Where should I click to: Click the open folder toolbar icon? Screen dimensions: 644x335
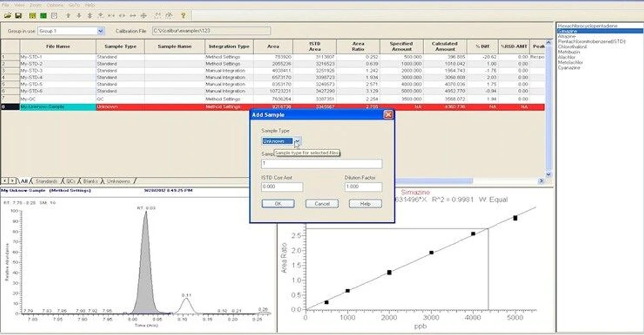(7, 16)
